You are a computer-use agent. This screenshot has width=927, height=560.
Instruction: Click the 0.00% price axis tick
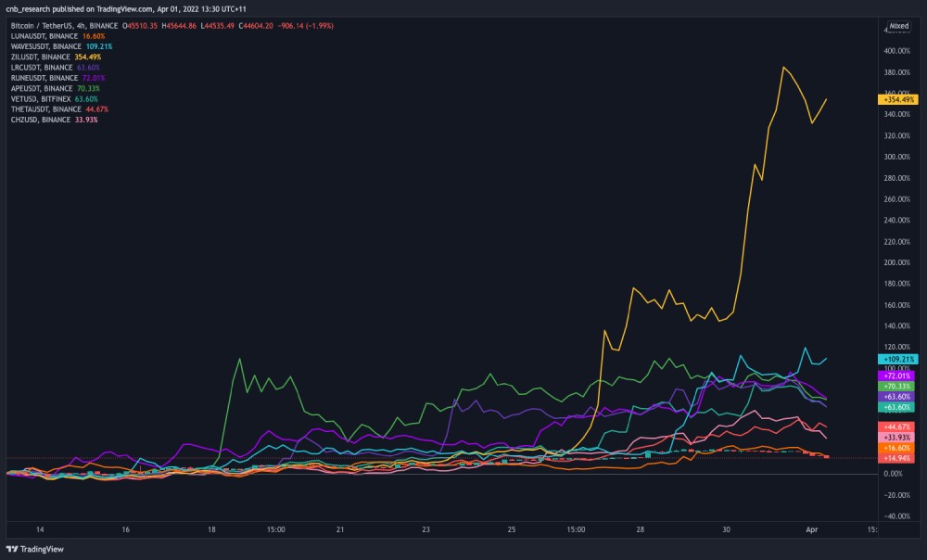894,474
